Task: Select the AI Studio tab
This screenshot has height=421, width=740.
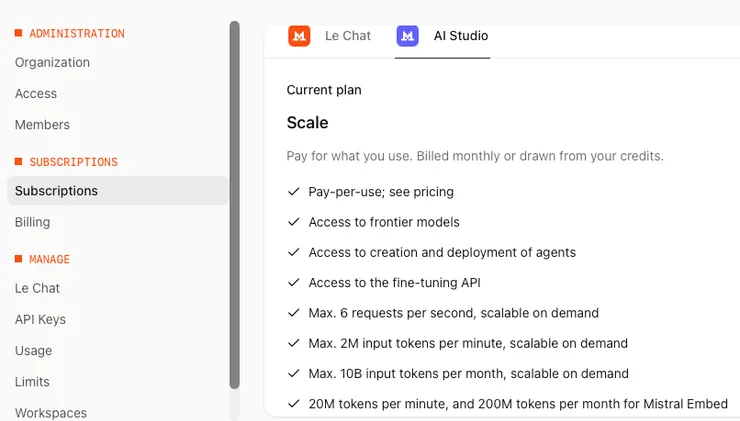Action: pos(460,36)
